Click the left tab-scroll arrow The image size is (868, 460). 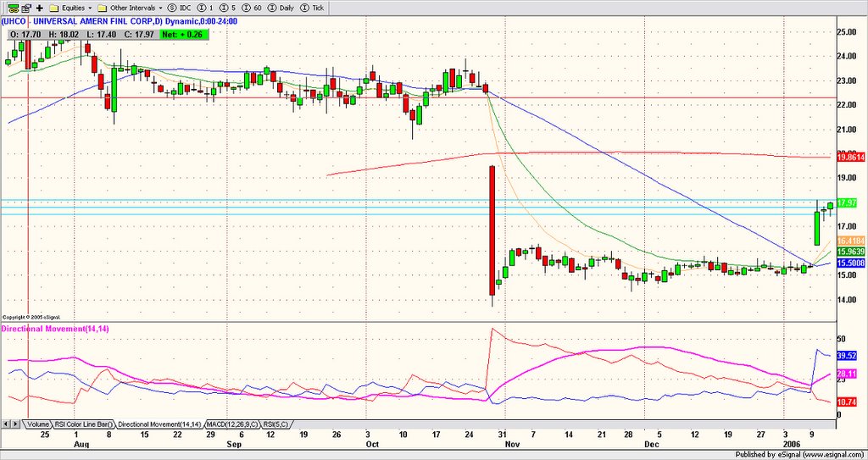click(6, 424)
